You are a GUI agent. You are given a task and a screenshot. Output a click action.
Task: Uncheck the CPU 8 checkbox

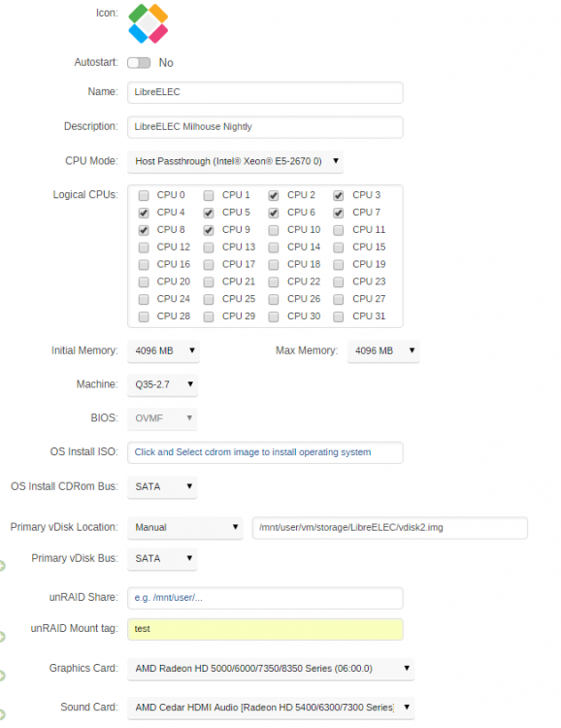click(144, 230)
